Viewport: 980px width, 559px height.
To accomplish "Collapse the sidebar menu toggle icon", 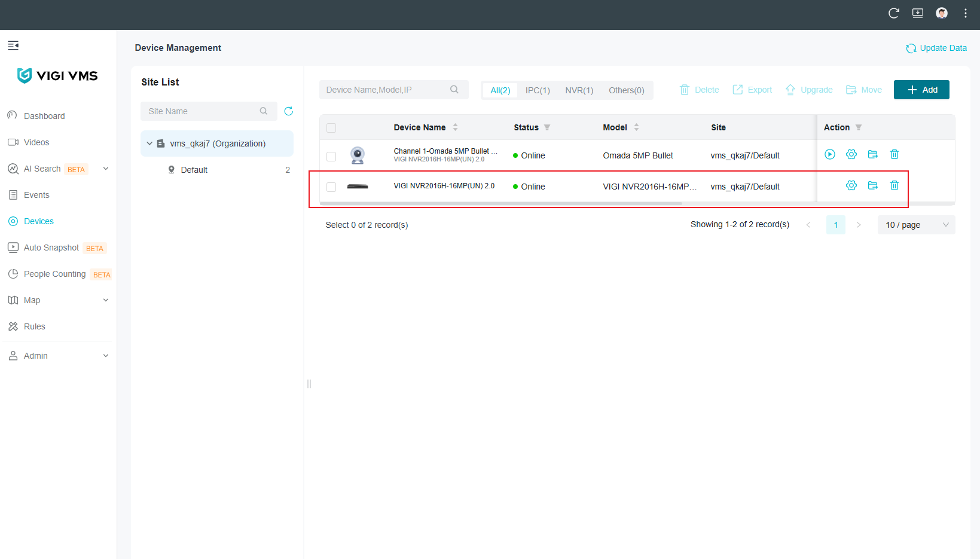I will 13,45.
